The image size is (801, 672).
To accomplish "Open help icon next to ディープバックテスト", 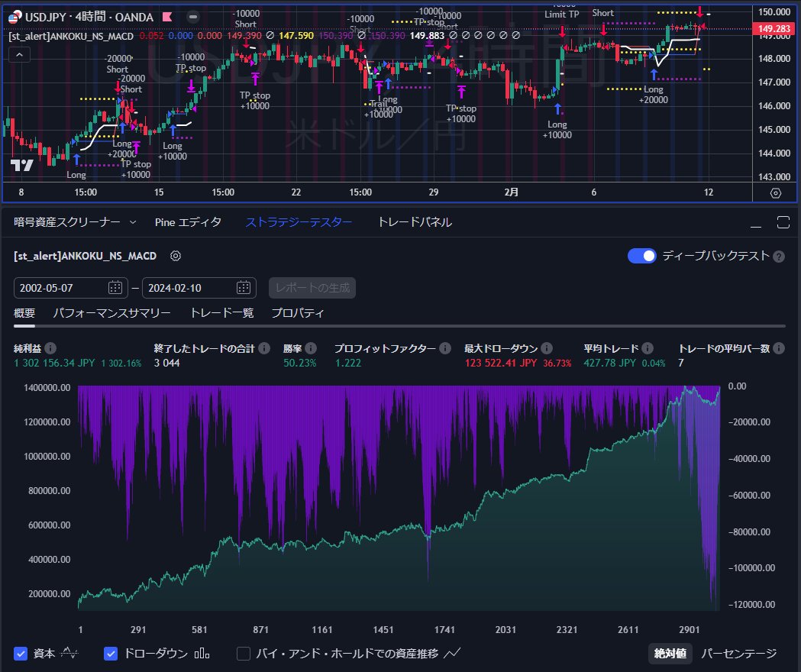I will (779, 257).
